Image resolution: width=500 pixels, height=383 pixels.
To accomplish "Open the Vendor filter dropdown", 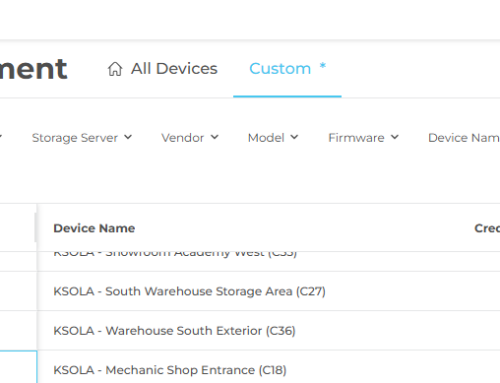I will (190, 138).
